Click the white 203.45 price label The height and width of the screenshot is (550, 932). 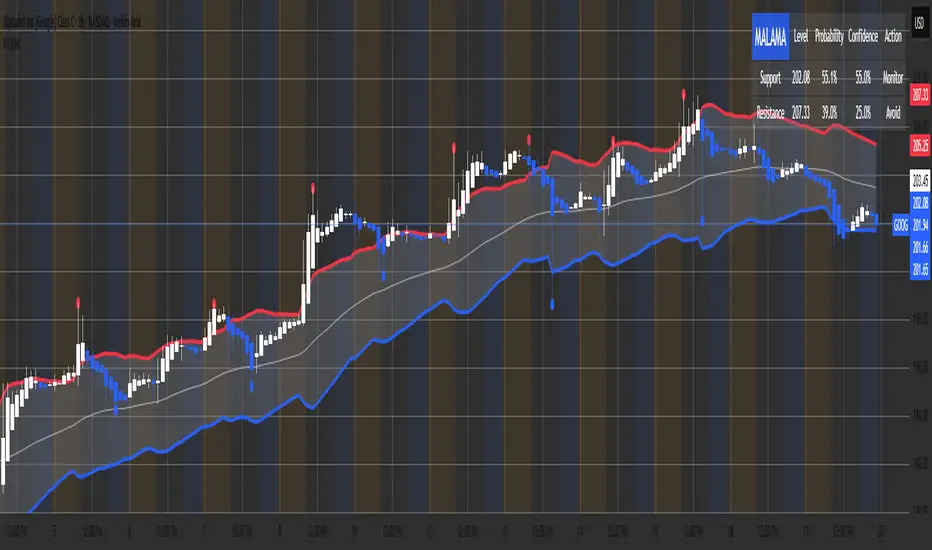tap(920, 181)
